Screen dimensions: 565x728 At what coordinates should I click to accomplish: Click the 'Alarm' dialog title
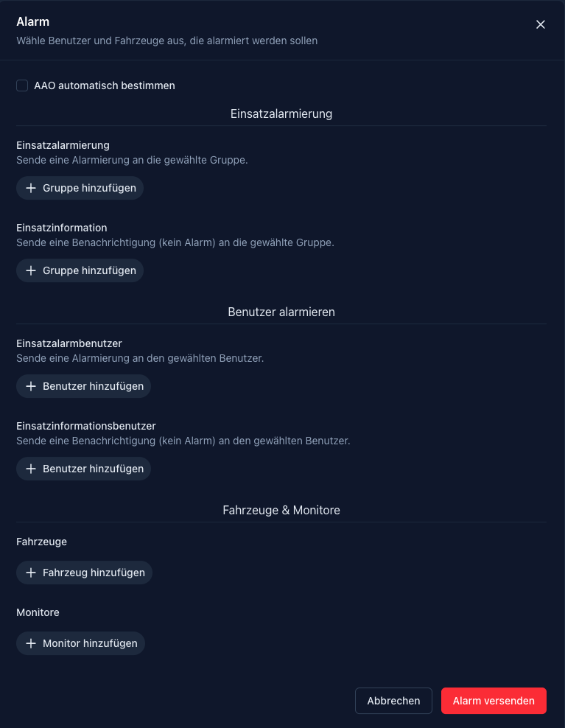[33, 22]
